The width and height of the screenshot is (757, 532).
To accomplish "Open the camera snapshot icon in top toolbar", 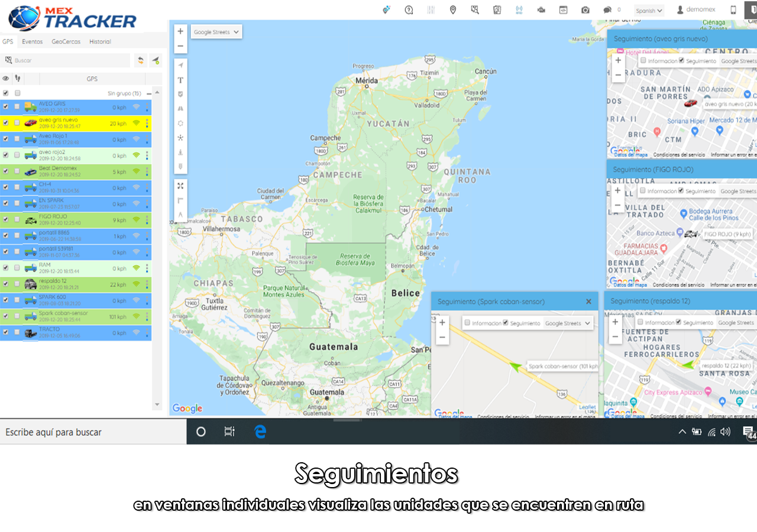I will [x=585, y=10].
